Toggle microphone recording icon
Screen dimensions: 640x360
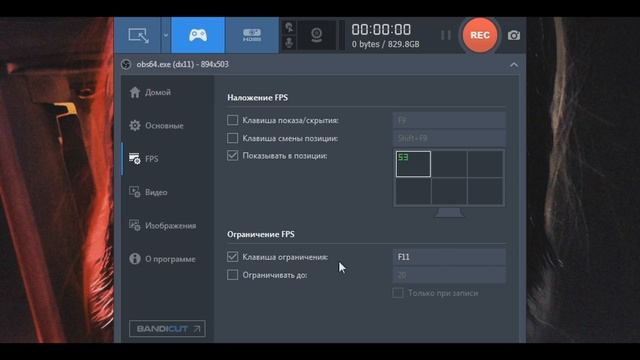point(289,42)
